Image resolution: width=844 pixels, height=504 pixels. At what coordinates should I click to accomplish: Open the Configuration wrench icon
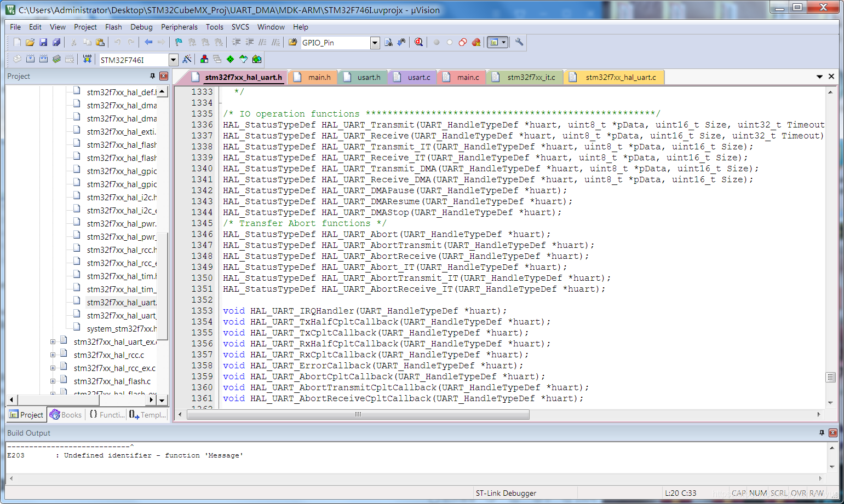pyautogui.click(x=519, y=43)
